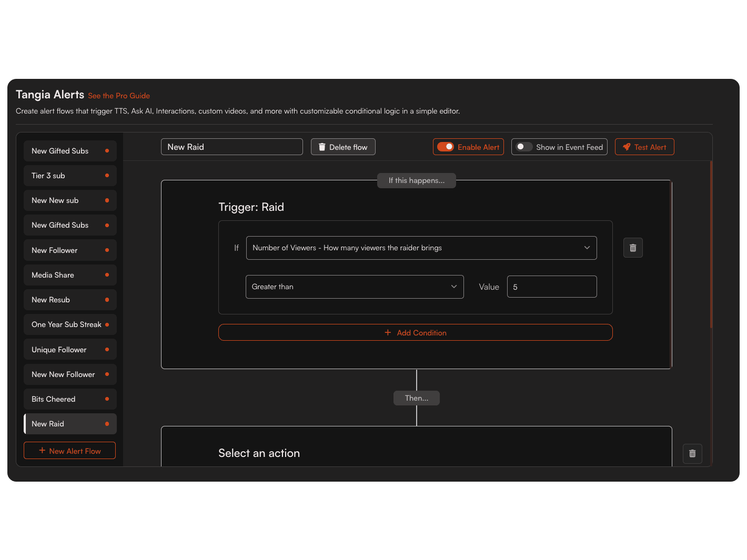This screenshot has height=560, width=747.
Task: Click the New Raid flow name field
Action: pyautogui.click(x=231, y=147)
